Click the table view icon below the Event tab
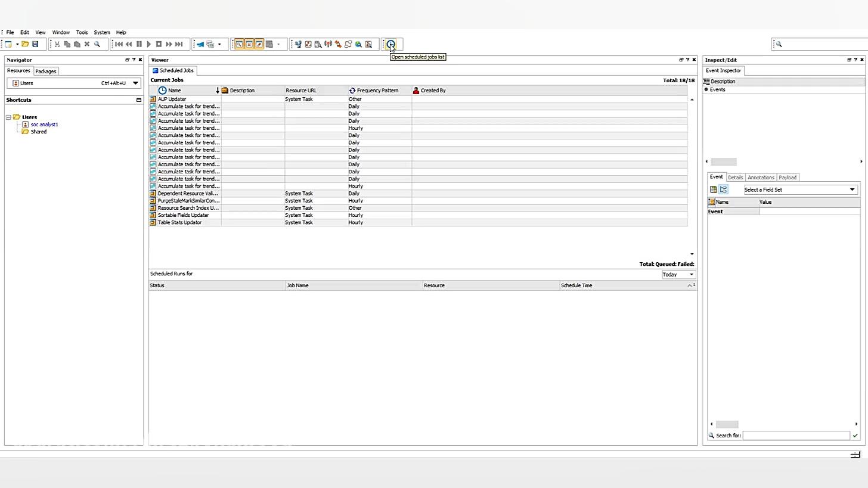This screenshot has width=868, height=488. [713, 189]
